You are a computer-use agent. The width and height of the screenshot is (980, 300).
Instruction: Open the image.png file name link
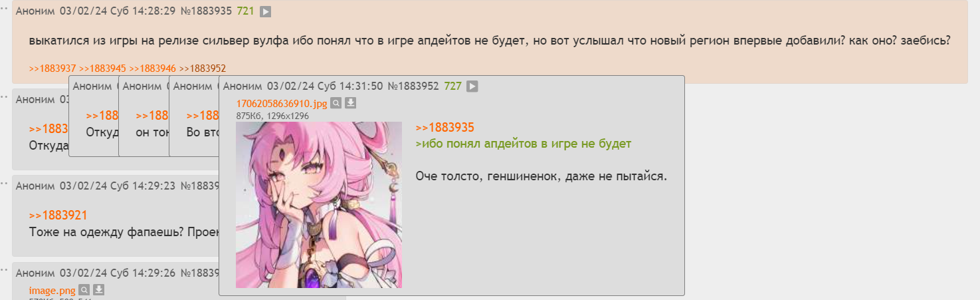pos(52,290)
